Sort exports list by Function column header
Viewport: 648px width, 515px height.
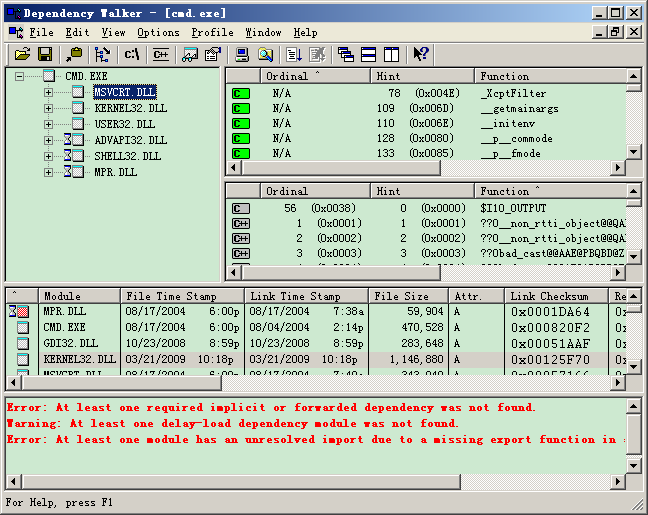point(550,191)
